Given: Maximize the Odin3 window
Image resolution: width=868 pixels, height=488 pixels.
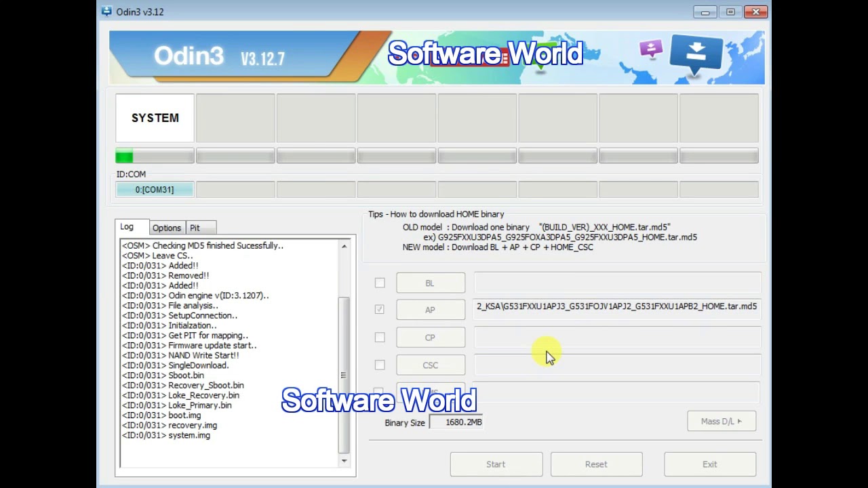Looking at the screenshot, I should [730, 12].
